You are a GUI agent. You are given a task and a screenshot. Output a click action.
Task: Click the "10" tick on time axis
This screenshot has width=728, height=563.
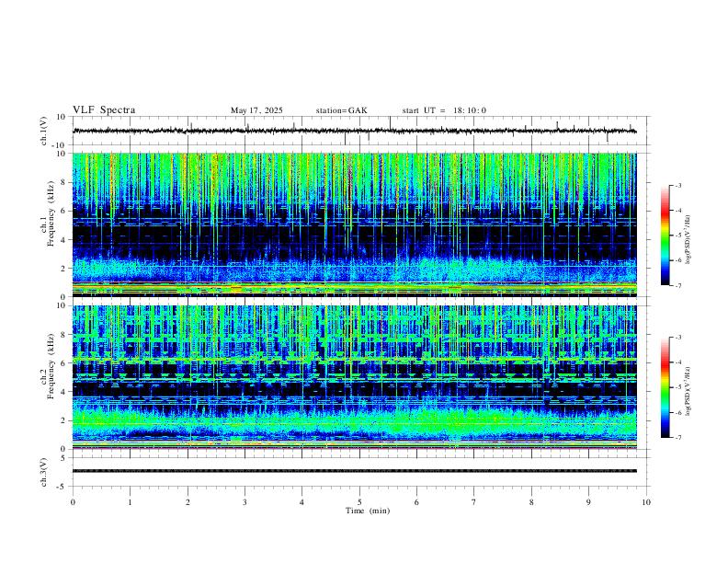pos(646,502)
